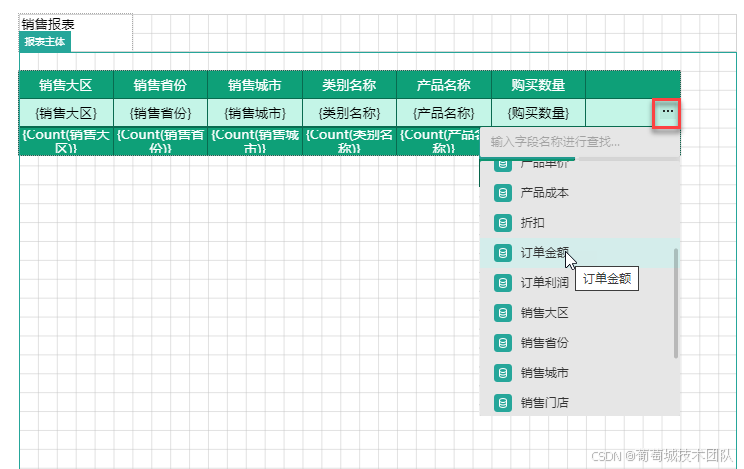Click the {类别名称} detail cell

pos(349,113)
